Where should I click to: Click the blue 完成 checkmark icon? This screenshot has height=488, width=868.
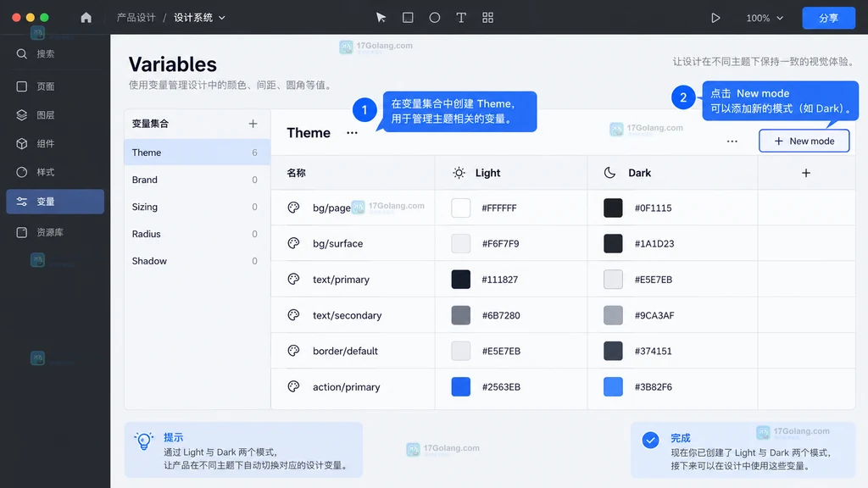pos(650,440)
